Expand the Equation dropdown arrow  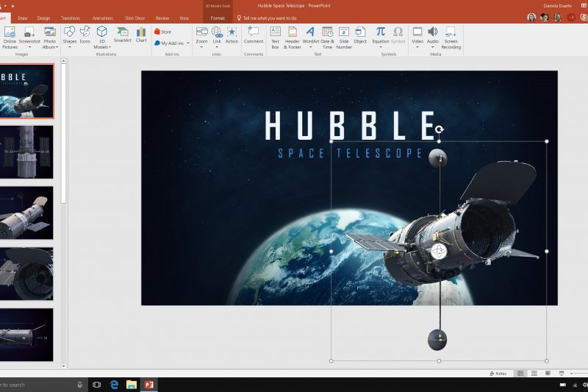pos(381,47)
